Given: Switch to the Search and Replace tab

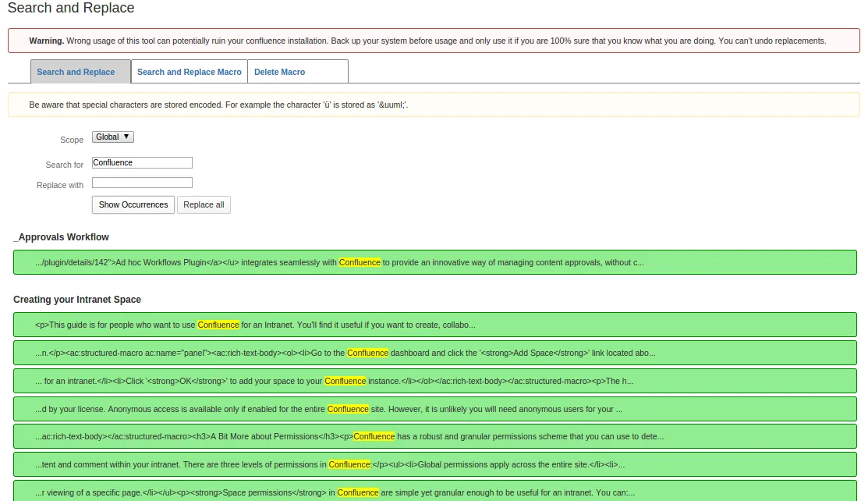Looking at the screenshot, I should (x=81, y=72).
